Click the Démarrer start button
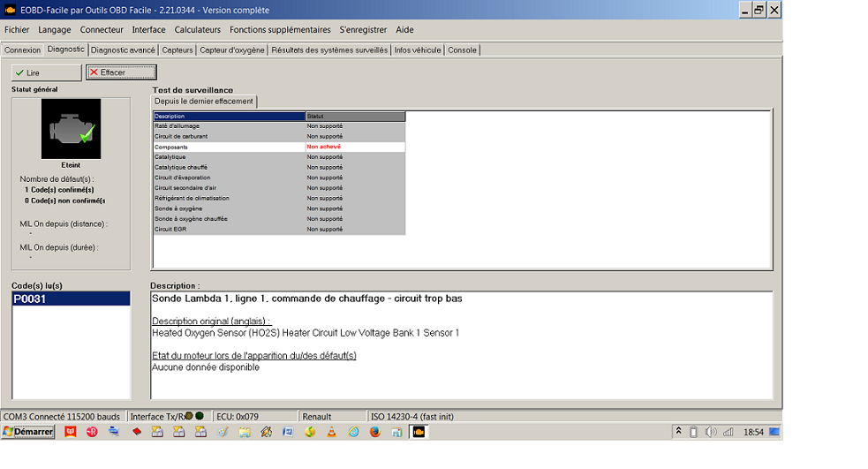Image resolution: width=868 pixels, height=469 pixels. pos(28,432)
